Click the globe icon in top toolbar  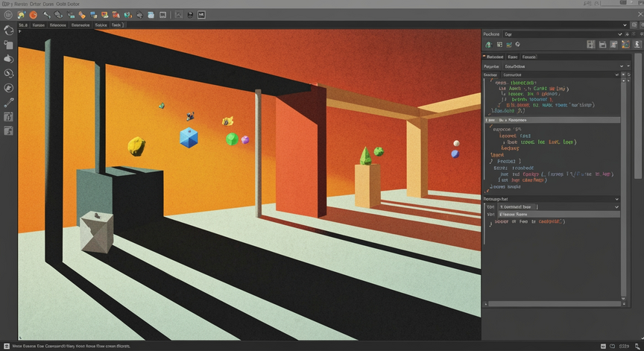point(7,15)
